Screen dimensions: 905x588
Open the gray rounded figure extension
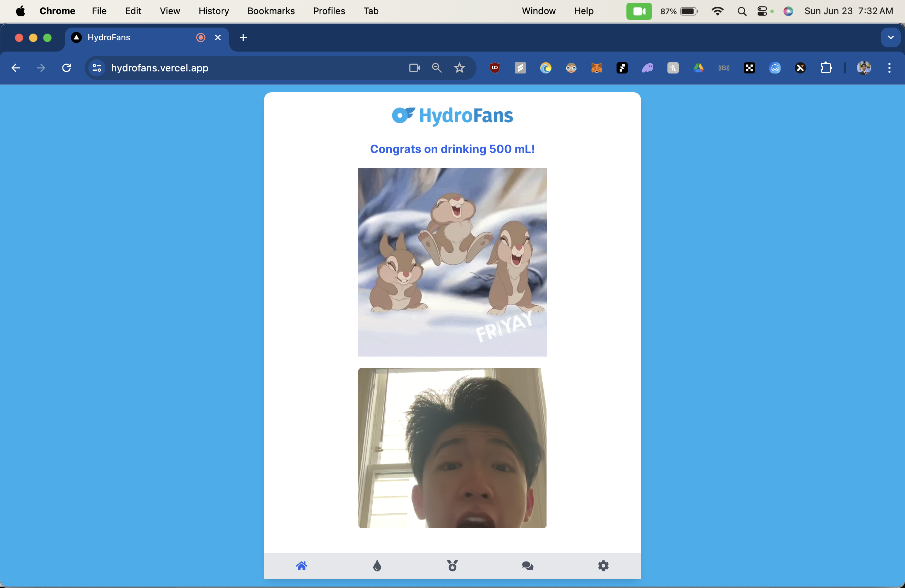tap(673, 68)
